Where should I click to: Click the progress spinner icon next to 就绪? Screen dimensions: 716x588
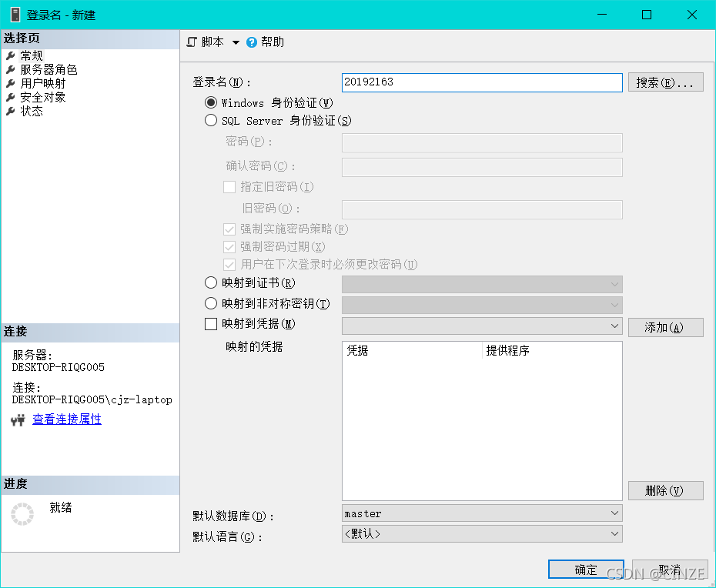(x=22, y=514)
